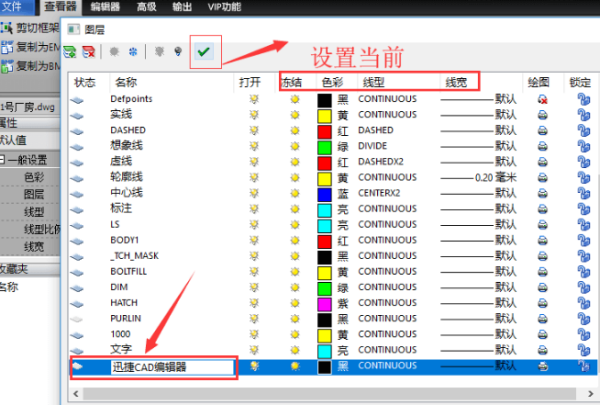Click the 复制为EMF icon in left toolbar

(7, 47)
